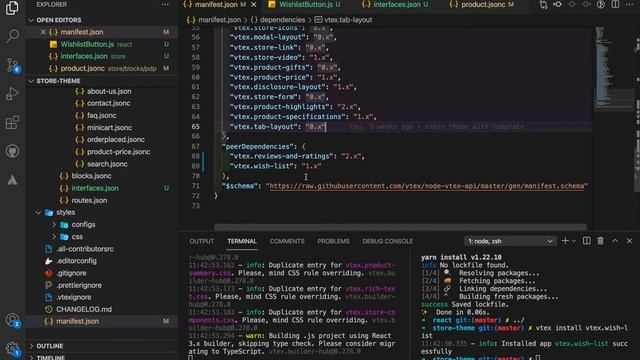
Task: Close manifest.json in Open Editors
Action: [43, 32]
